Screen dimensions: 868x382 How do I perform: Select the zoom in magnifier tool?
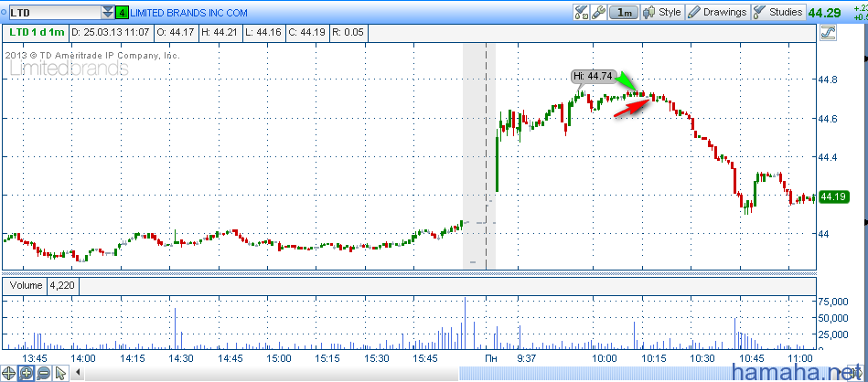[26, 373]
